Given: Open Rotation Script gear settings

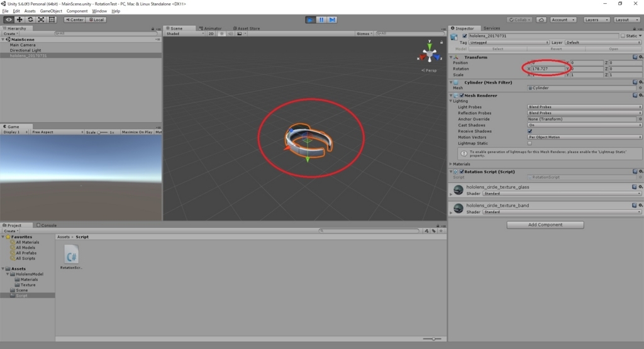Looking at the screenshot, I should tap(641, 172).
